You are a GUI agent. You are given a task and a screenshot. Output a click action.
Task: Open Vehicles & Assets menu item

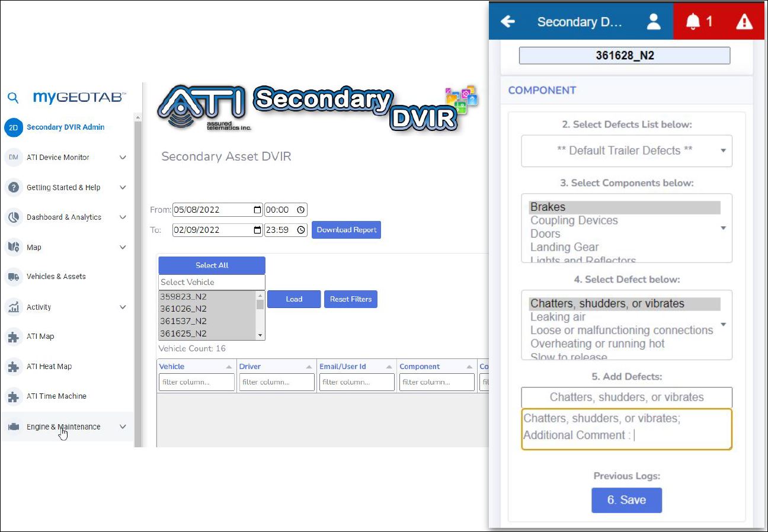pyautogui.click(x=56, y=277)
